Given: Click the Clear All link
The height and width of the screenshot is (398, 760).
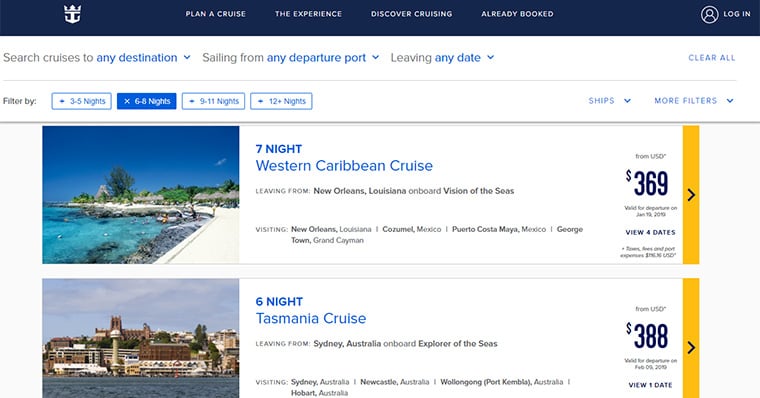Looking at the screenshot, I should (x=712, y=58).
